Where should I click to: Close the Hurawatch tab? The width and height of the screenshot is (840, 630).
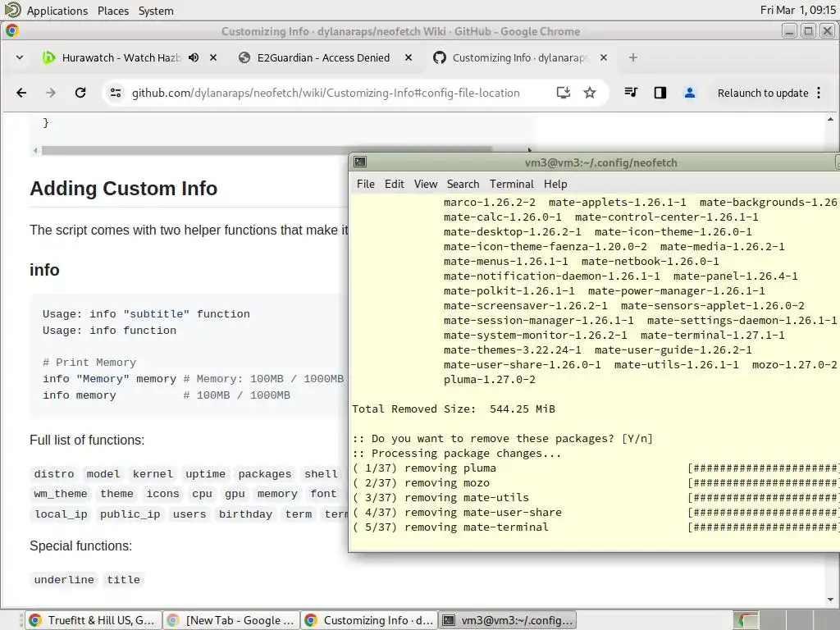point(213,57)
